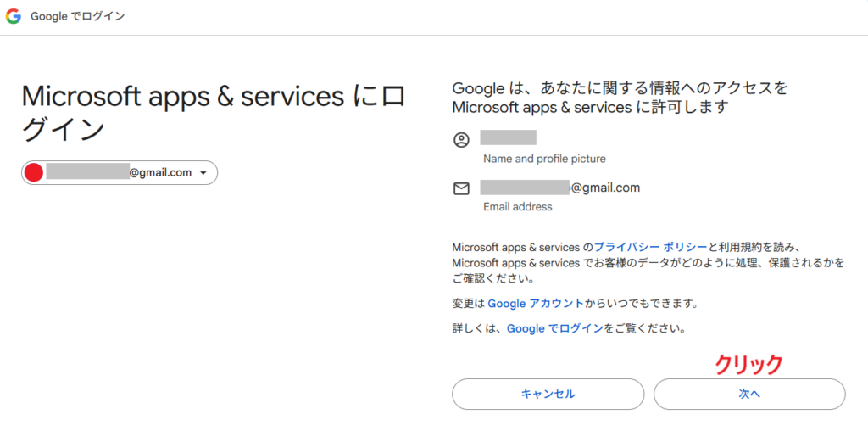Expand the account chooser dropdown arrow
The width and height of the screenshot is (868, 431).
tap(204, 173)
